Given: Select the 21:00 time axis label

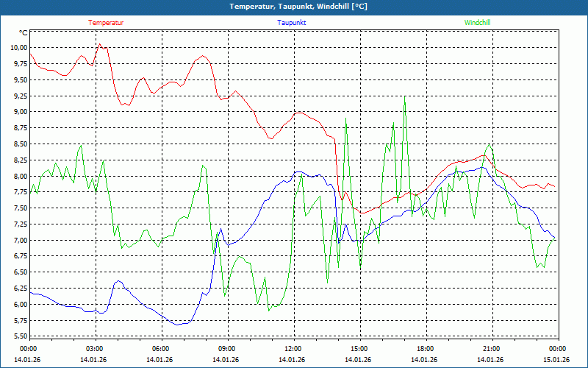Looking at the screenshot, I should click(491, 349).
